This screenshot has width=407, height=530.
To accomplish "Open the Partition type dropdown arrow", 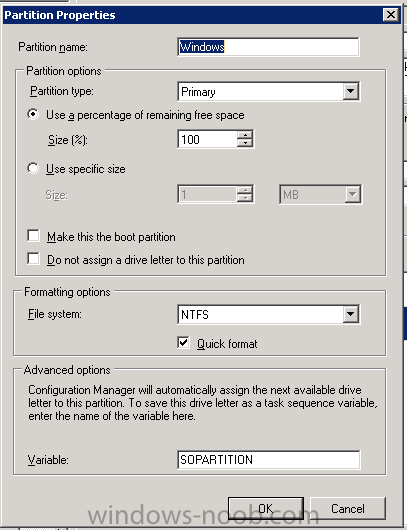I will tap(351, 91).
